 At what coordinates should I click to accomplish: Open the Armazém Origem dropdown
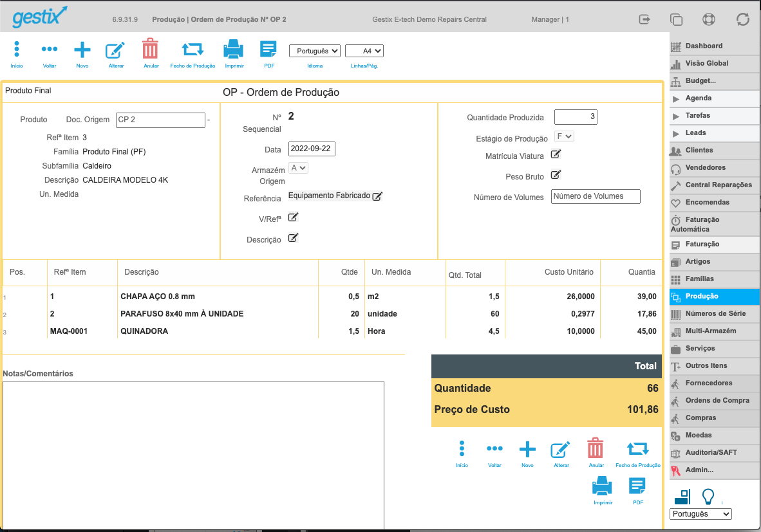[299, 168]
